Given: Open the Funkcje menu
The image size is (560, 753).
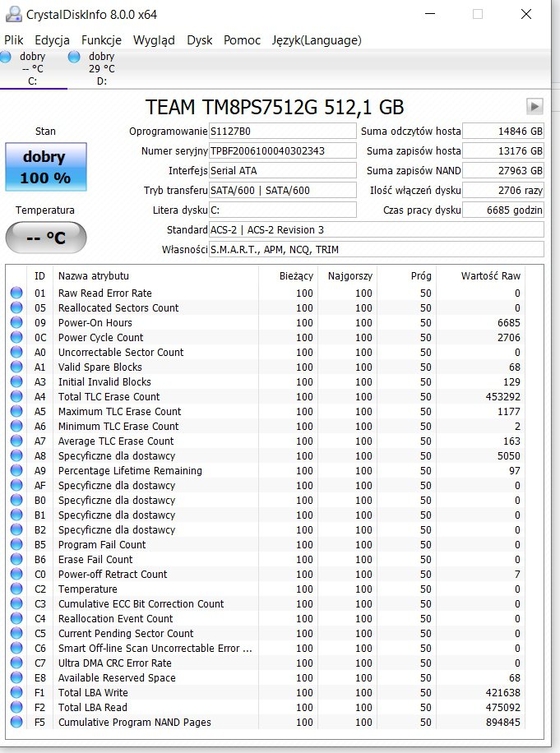Looking at the screenshot, I should [101, 39].
